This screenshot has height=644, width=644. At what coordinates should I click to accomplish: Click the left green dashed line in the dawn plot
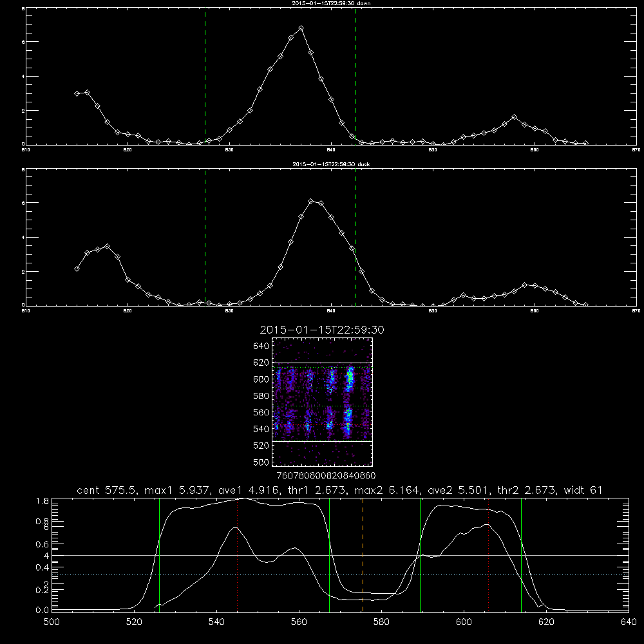(205, 77)
